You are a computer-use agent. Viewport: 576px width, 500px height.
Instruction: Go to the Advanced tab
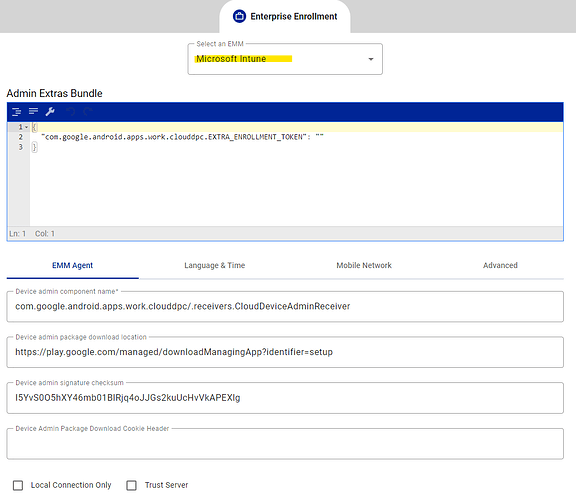(x=500, y=265)
